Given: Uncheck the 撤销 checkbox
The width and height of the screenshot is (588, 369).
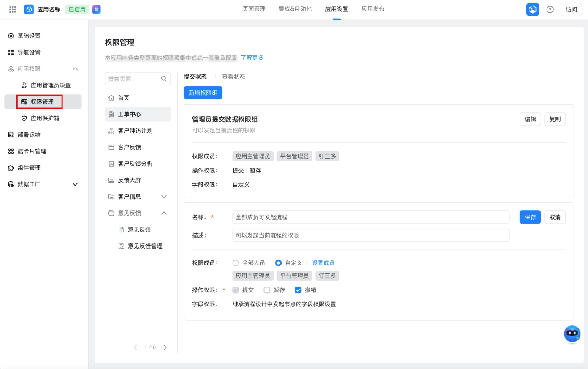Looking at the screenshot, I should (x=298, y=290).
